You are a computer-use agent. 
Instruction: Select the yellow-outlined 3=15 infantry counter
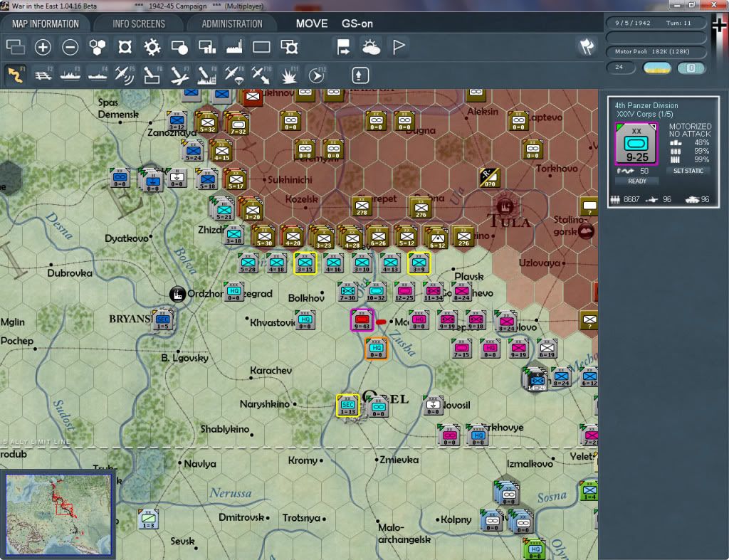[x=305, y=263]
